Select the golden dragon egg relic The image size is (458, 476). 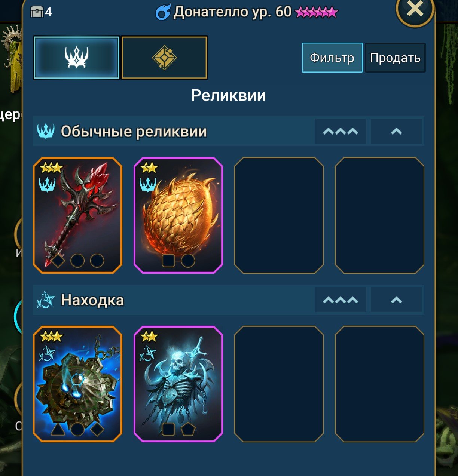(x=178, y=215)
